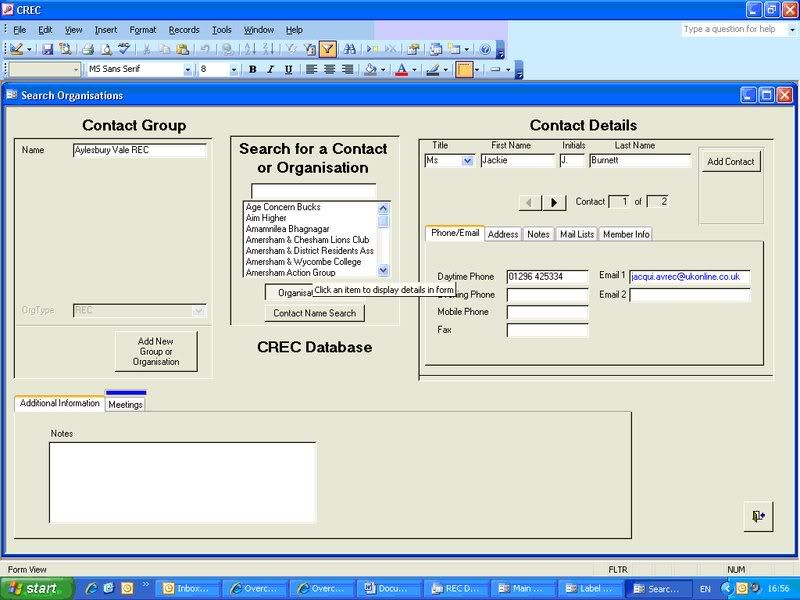Toggle Italic formatting
Screen dimensions: 800x600
tap(270, 69)
